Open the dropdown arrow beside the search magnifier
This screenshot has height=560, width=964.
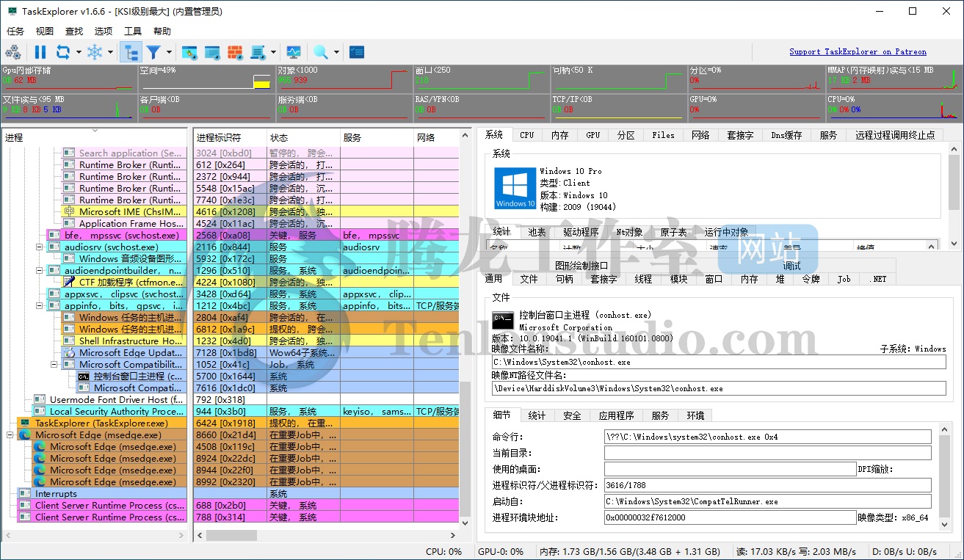[336, 52]
